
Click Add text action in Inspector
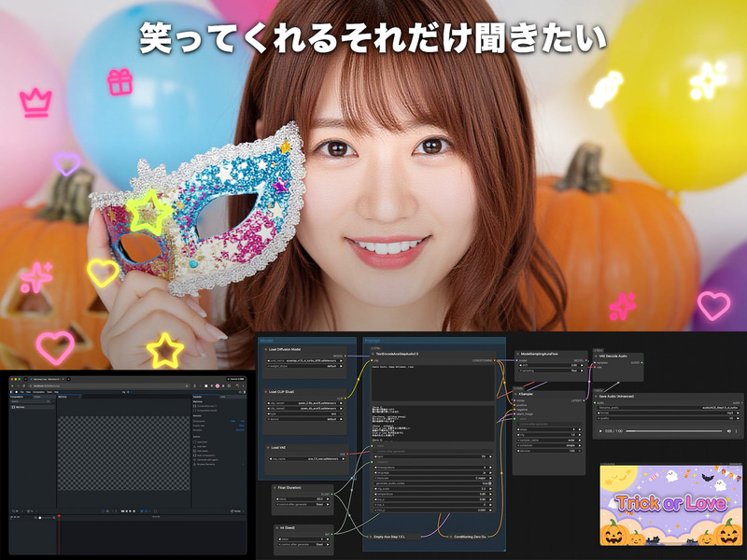(x=200, y=447)
